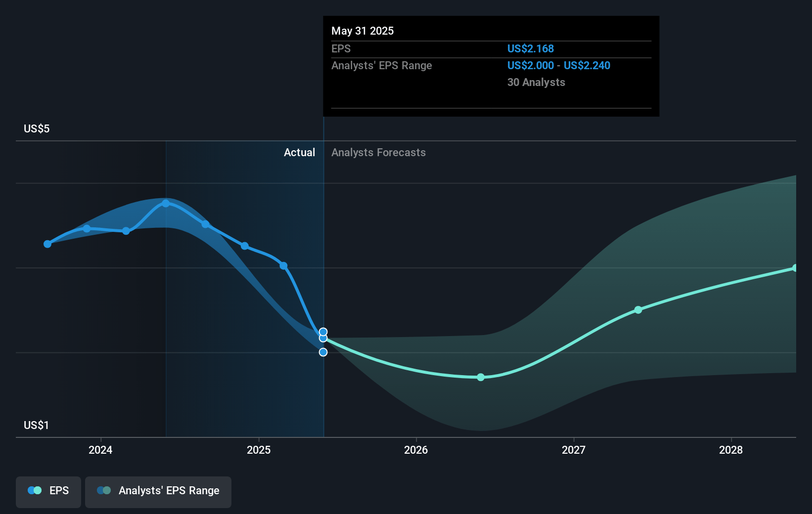Screen dimensions: 812x514
Task: Click the EPS point in late 2023
Action: click(x=87, y=228)
